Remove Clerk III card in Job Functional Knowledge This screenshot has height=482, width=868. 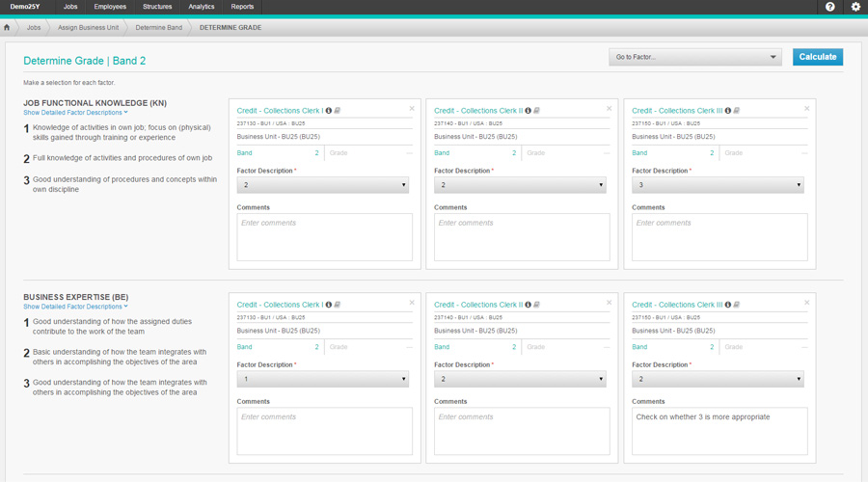(x=807, y=109)
